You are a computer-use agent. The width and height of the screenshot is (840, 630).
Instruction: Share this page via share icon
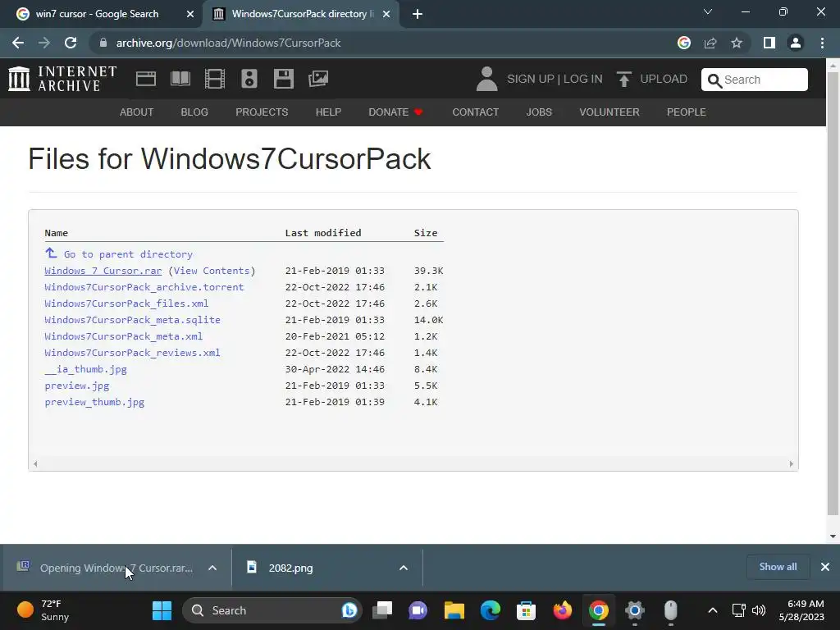[710, 43]
